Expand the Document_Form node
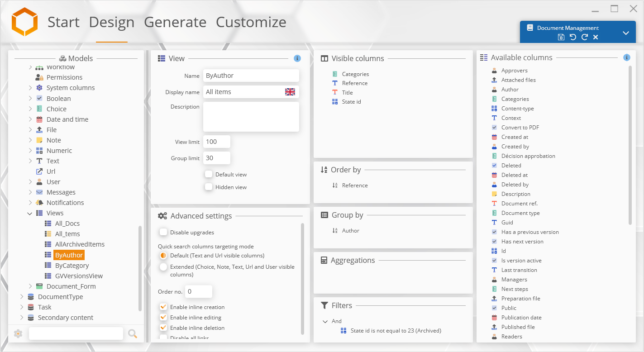644x352 pixels. coord(30,286)
